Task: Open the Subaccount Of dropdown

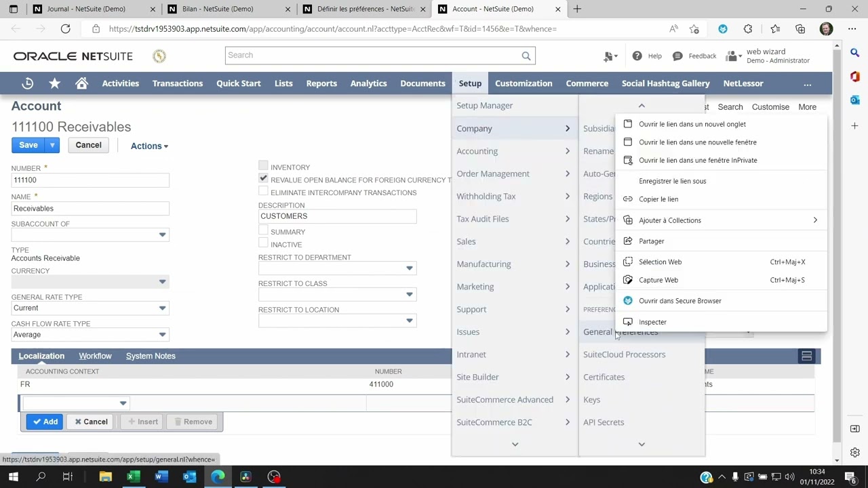Action: point(162,235)
